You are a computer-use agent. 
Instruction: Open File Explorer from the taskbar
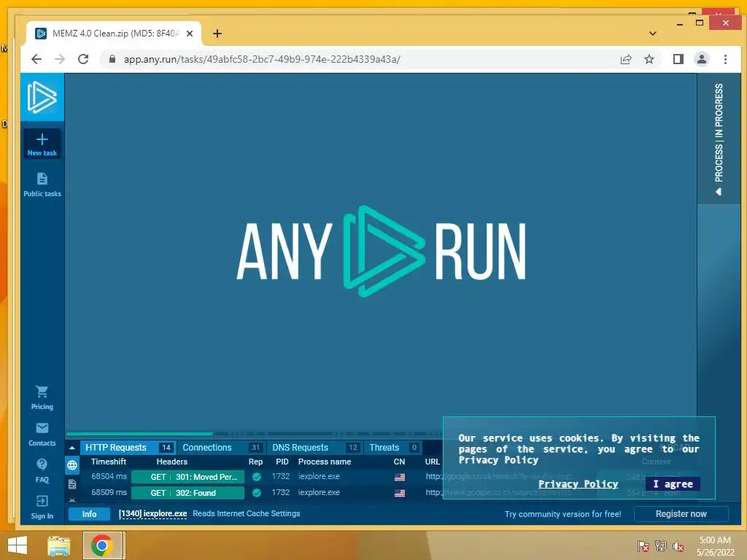pos(59,545)
